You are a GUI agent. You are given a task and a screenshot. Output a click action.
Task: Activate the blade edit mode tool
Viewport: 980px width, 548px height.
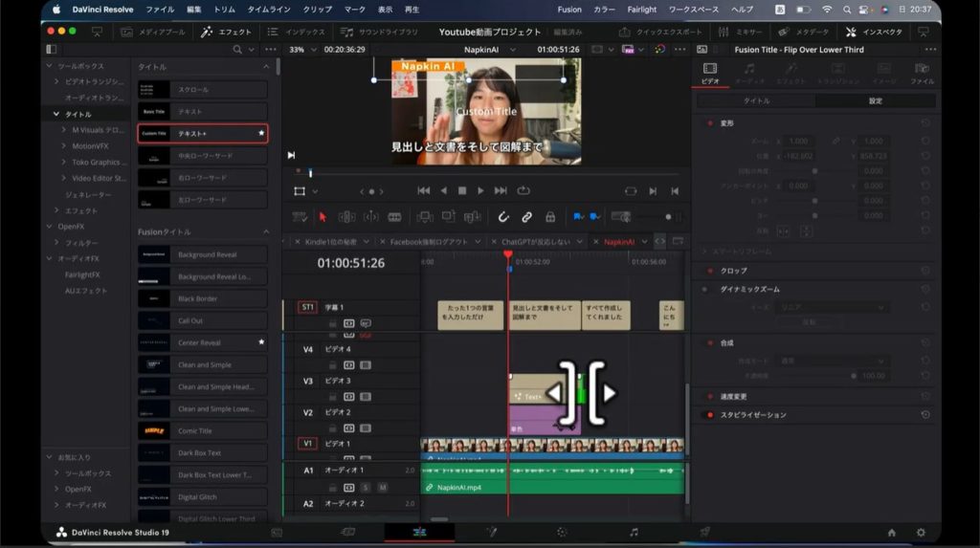[394, 217]
